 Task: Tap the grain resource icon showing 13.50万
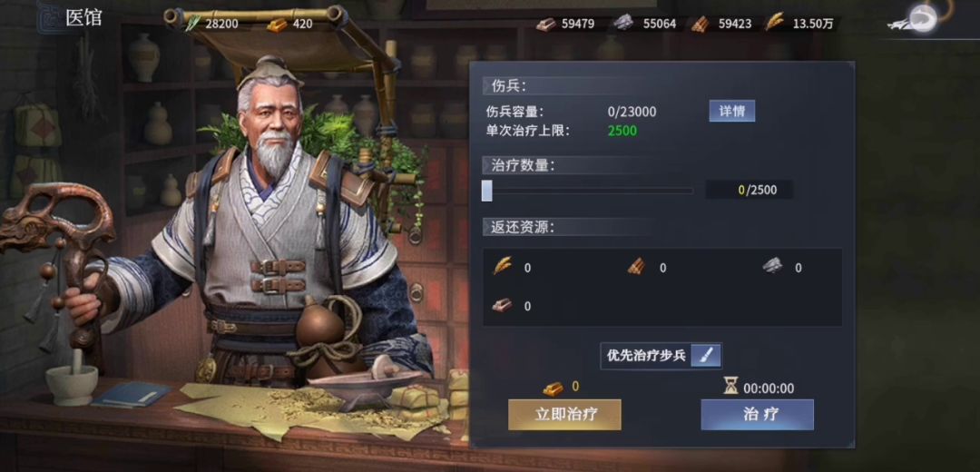[774, 23]
